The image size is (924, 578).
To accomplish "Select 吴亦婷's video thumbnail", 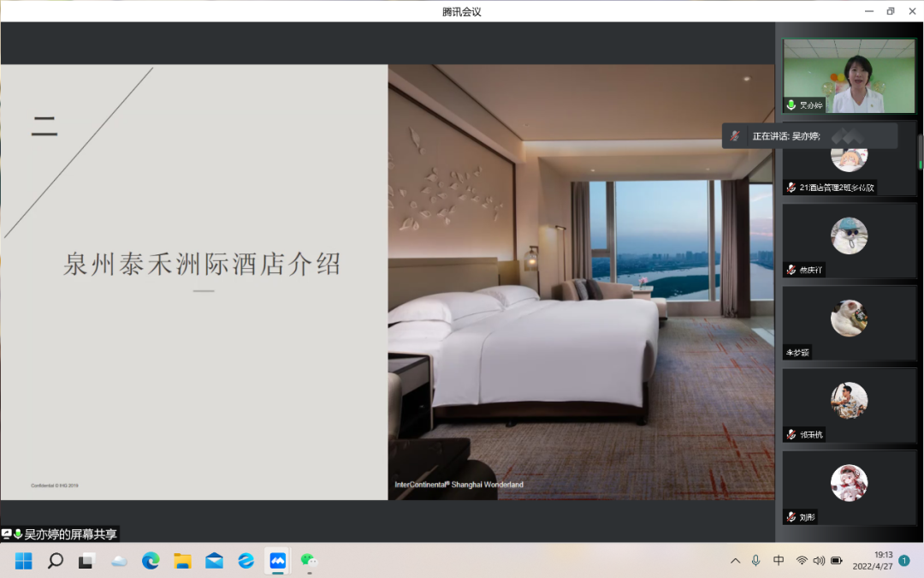I will pyautogui.click(x=849, y=76).
